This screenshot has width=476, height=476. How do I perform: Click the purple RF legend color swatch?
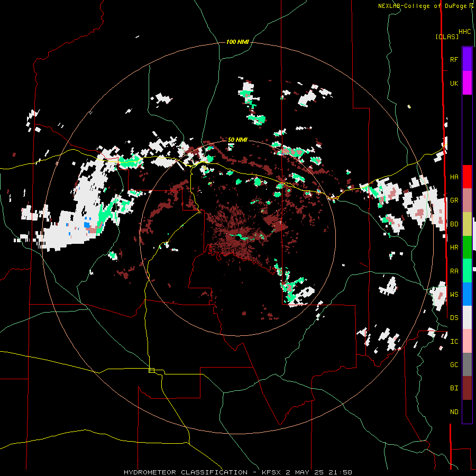click(x=467, y=59)
